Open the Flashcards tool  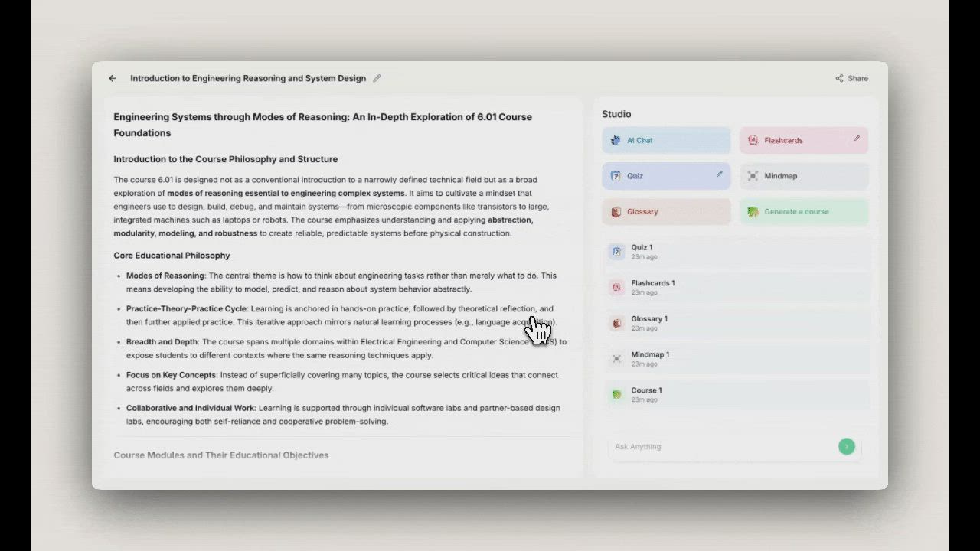pos(804,140)
